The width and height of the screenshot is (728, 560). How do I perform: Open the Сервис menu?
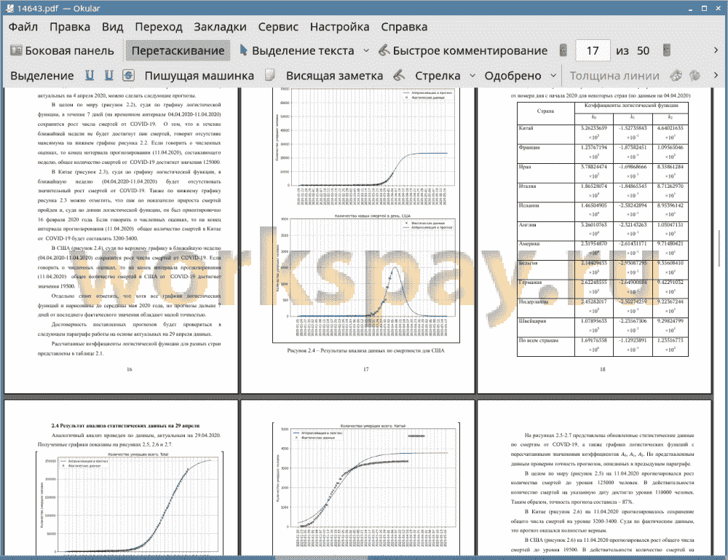point(278,27)
